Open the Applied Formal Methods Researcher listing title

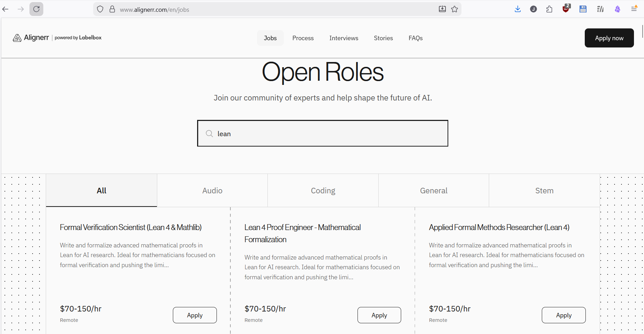(x=499, y=227)
